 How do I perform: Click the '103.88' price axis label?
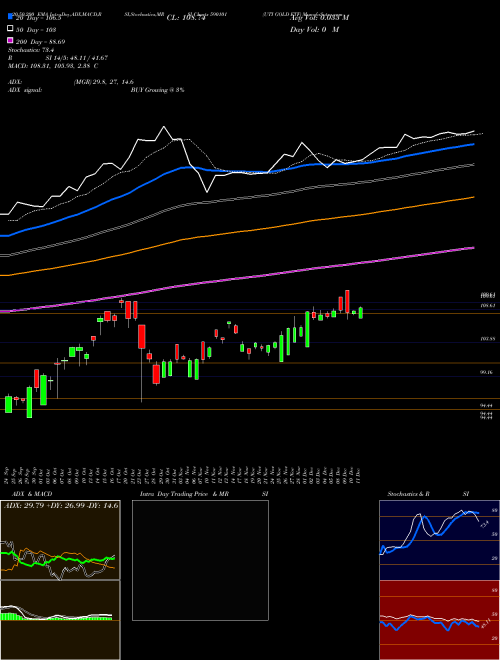coord(487,338)
